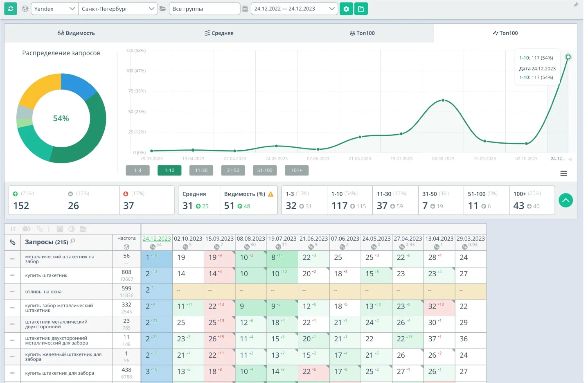Viewport: 588px width, 383px height.
Task: Select the active Топ100 line chart tab
Action: 505,33
